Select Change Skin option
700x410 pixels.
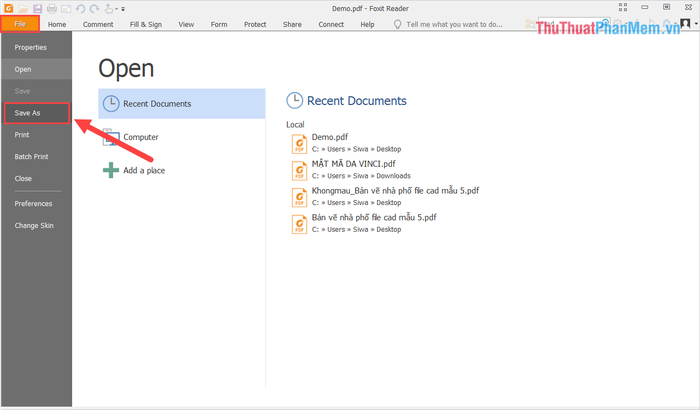click(x=36, y=226)
